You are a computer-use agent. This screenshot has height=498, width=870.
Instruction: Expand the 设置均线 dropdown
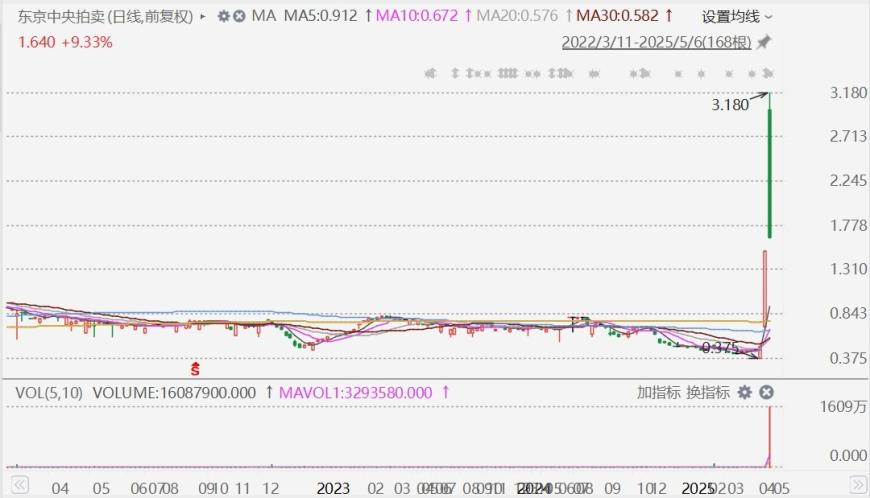tap(737, 16)
